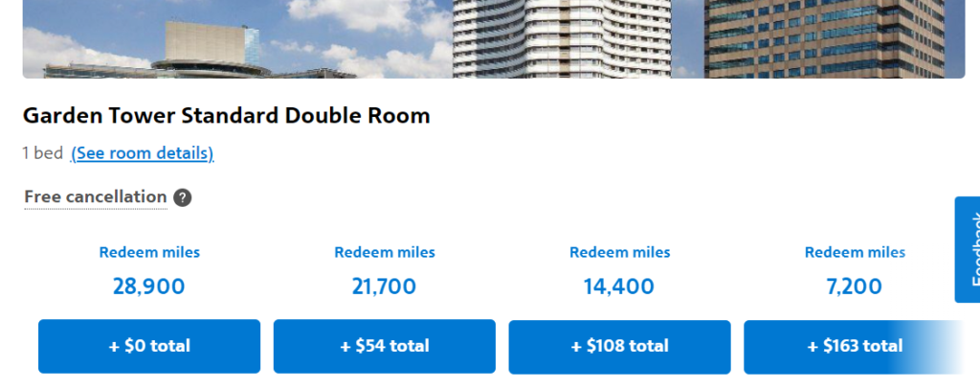The height and width of the screenshot is (390, 980).
Task: Open the Feedback side tab
Action: click(968, 249)
